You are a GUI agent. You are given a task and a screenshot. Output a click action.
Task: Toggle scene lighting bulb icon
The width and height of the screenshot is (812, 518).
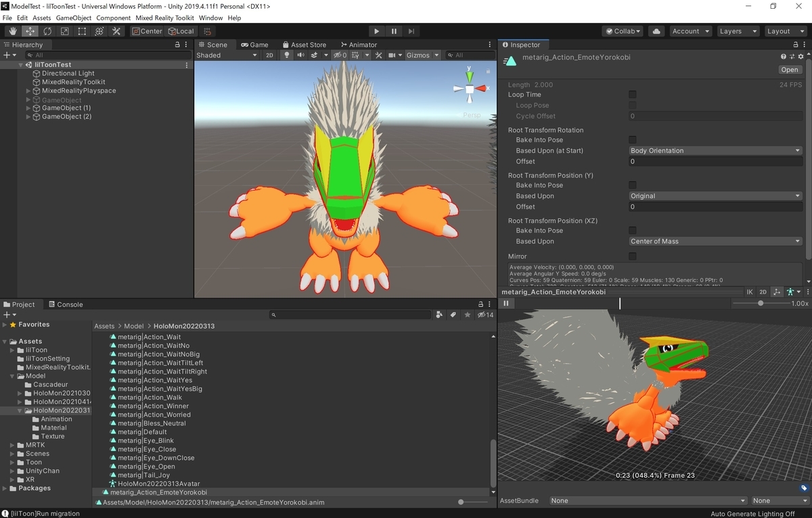click(x=286, y=55)
